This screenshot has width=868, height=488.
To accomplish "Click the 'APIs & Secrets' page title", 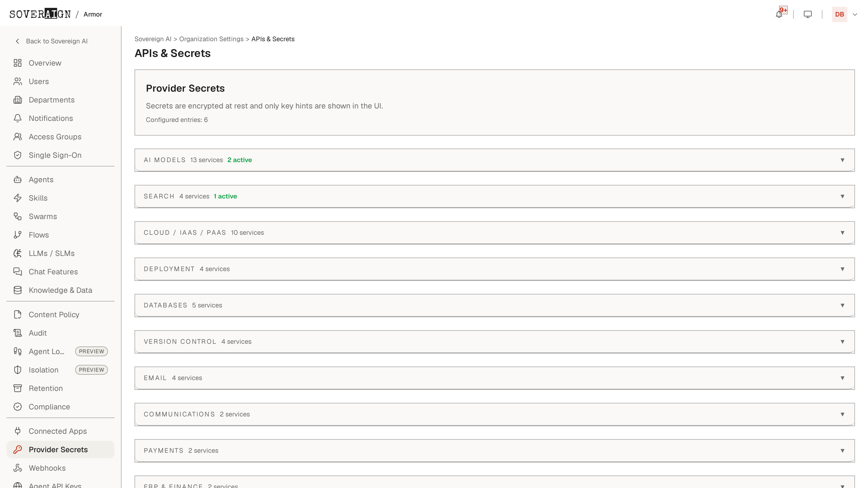I will coord(173,53).
